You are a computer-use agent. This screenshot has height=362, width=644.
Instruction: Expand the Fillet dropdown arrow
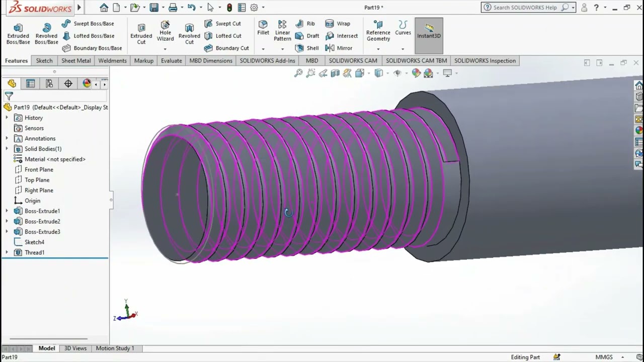(263, 49)
